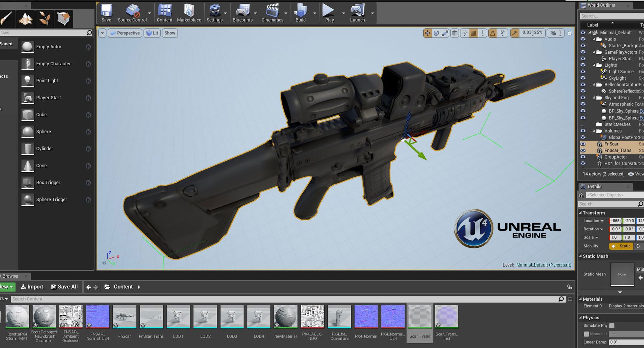Click the Build toolbar icon

pos(301,13)
